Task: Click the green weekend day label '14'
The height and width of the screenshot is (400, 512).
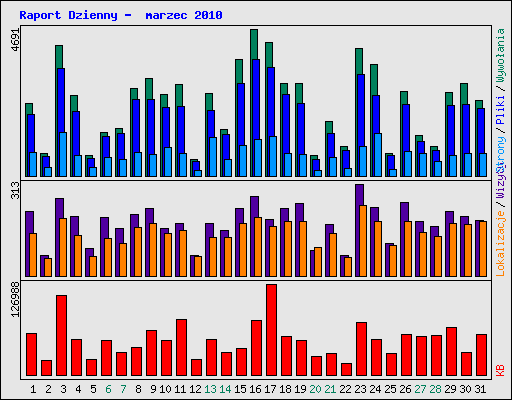Action: pyautogui.click(x=225, y=389)
